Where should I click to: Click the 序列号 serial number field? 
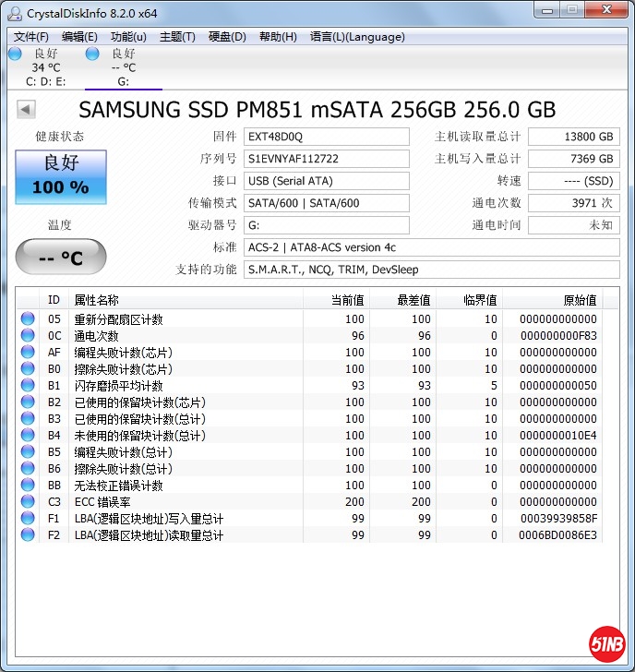[327, 159]
